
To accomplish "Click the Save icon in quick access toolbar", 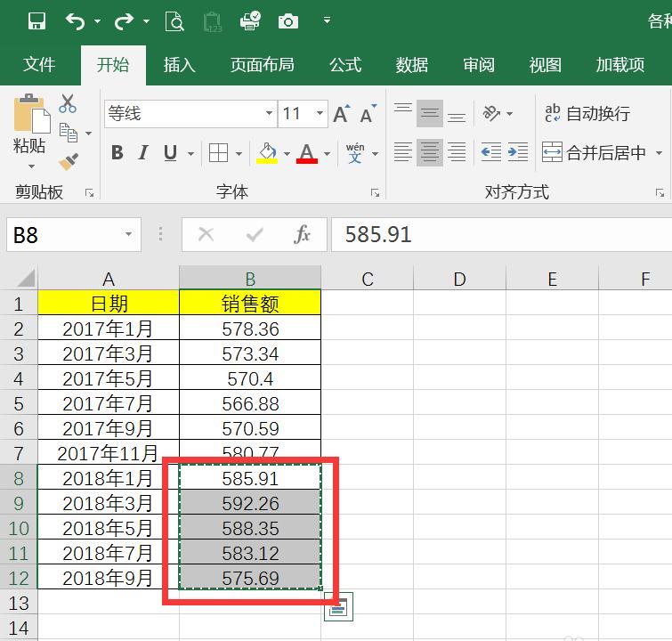I will point(36,20).
